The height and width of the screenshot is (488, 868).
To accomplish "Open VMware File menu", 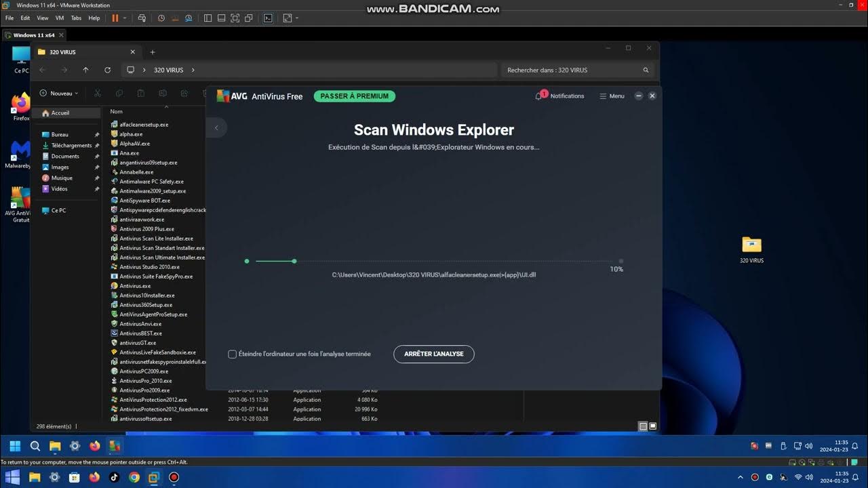I will coord(9,18).
